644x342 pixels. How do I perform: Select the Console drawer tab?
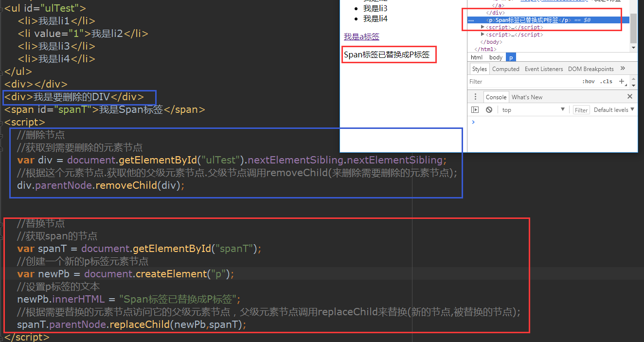point(496,97)
